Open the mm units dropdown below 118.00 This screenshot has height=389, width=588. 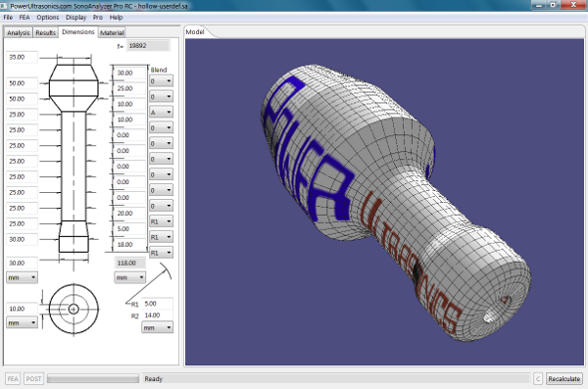tap(129, 277)
